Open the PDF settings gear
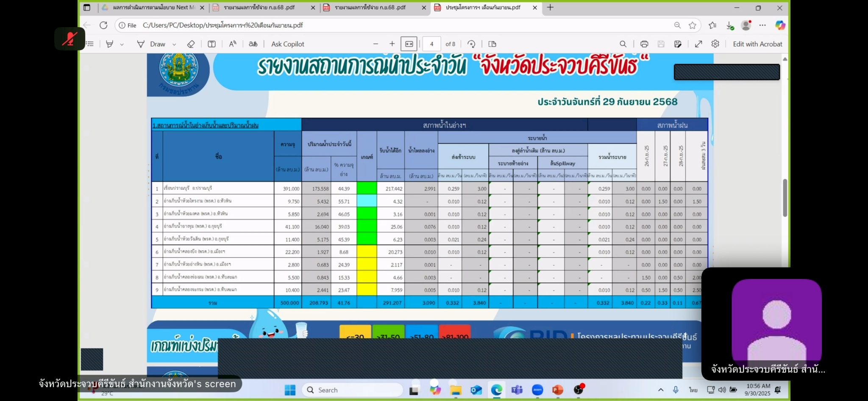This screenshot has height=401, width=868. (715, 44)
